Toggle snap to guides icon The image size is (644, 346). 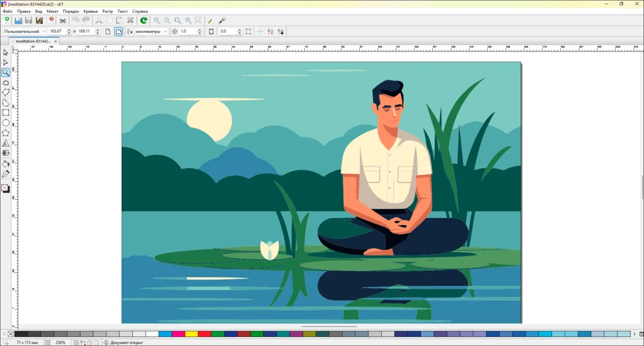(270, 32)
